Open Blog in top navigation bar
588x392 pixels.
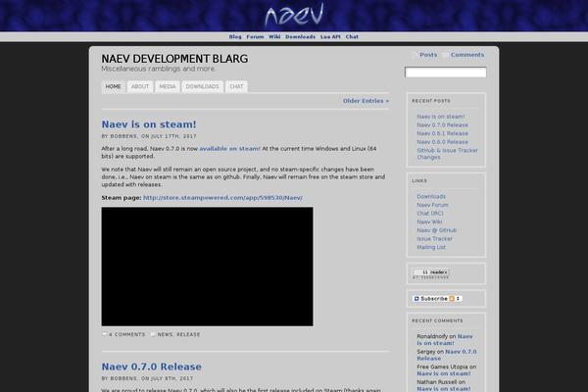click(x=235, y=37)
